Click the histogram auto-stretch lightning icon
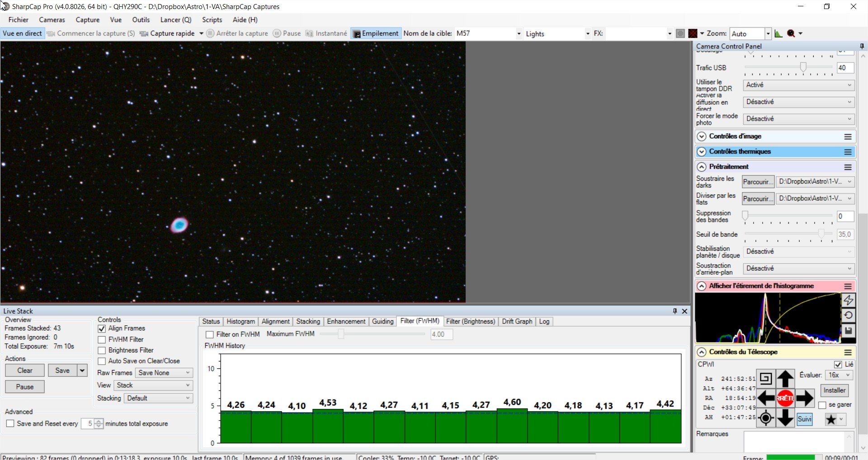 [849, 300]
